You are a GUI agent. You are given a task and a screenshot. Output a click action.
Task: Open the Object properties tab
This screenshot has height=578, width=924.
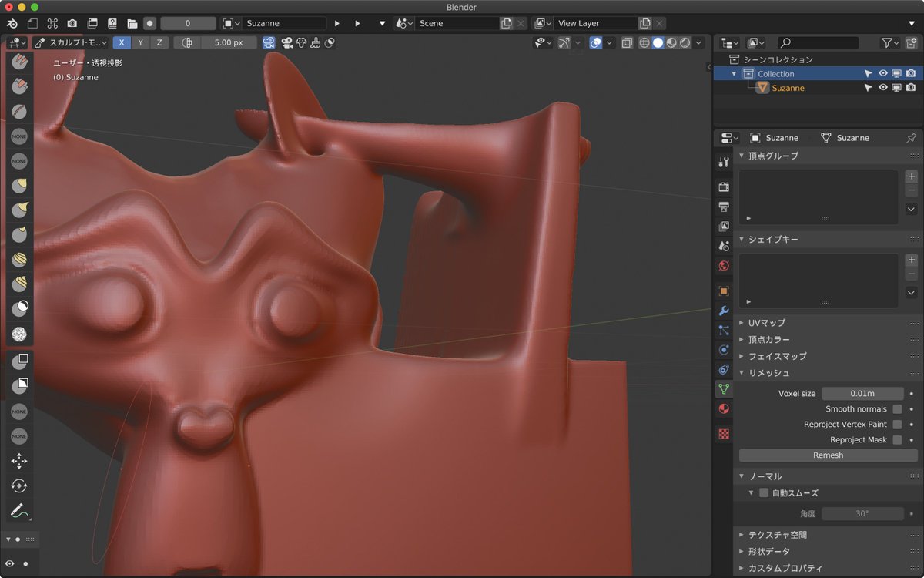[724, 291]
